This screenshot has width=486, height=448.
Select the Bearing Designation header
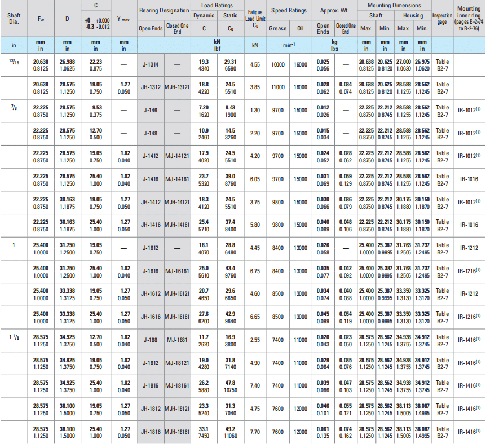coord(164,10)
